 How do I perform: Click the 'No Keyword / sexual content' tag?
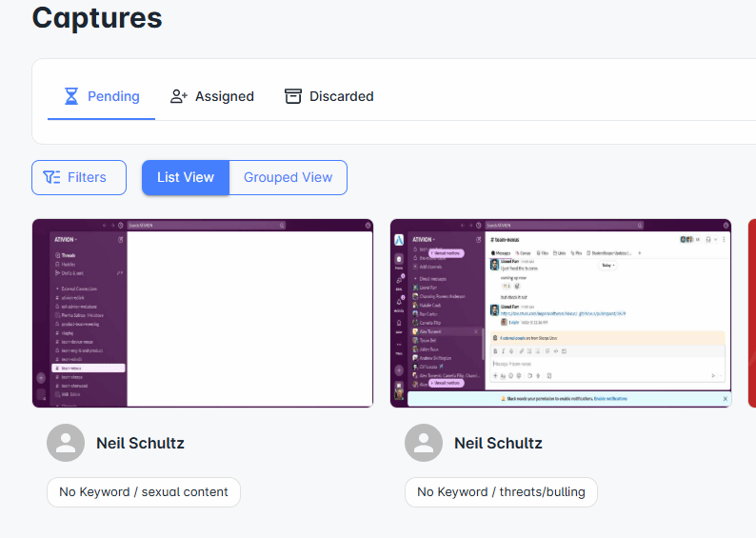click(x=144, y=491)
